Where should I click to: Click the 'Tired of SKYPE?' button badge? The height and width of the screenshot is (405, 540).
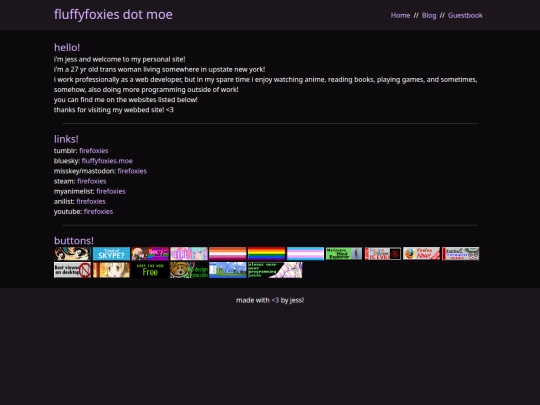tap(111, 254)
